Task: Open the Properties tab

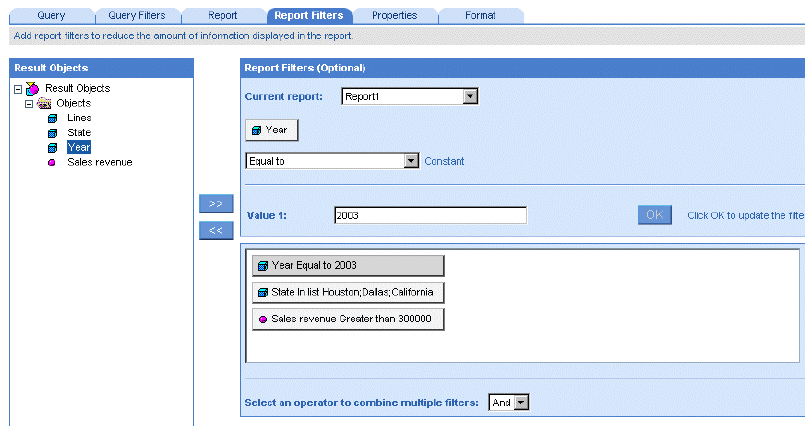Action: point(394,16)
